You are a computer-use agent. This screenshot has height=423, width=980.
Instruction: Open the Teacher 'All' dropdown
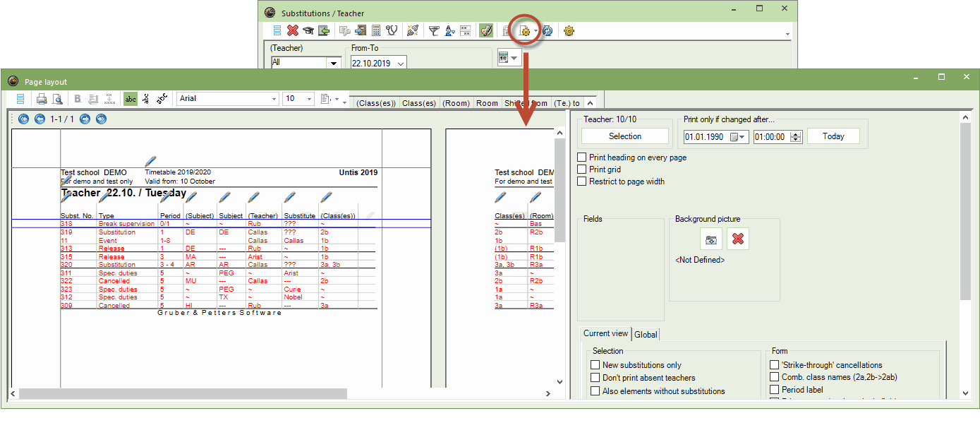pyautogui.click(x=334, y=63)
